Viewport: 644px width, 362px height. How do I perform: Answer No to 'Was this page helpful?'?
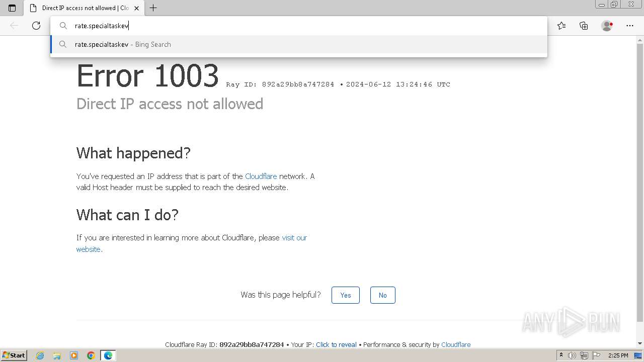pos(383,295)
